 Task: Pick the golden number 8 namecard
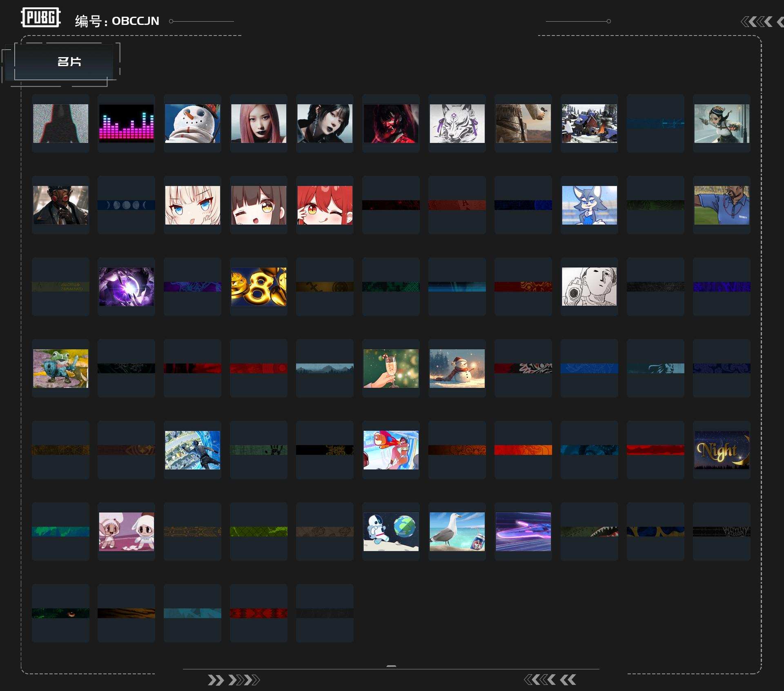(258, 287)
